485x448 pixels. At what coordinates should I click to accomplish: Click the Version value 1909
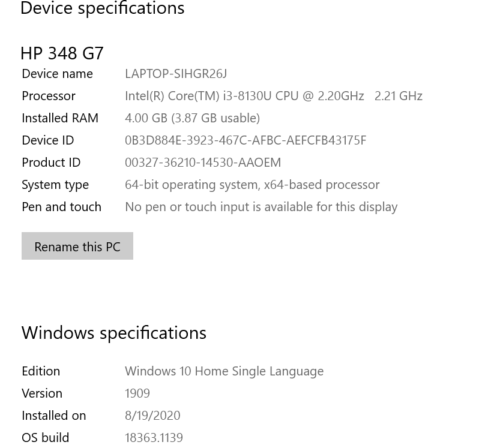[x=137, y=393]
